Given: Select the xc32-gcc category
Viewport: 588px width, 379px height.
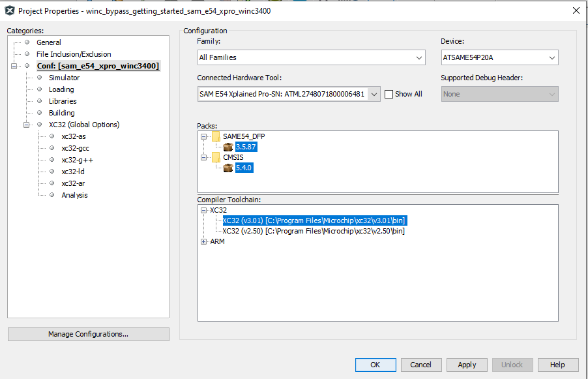Looking at the screenshot, I should click(76, 148).
